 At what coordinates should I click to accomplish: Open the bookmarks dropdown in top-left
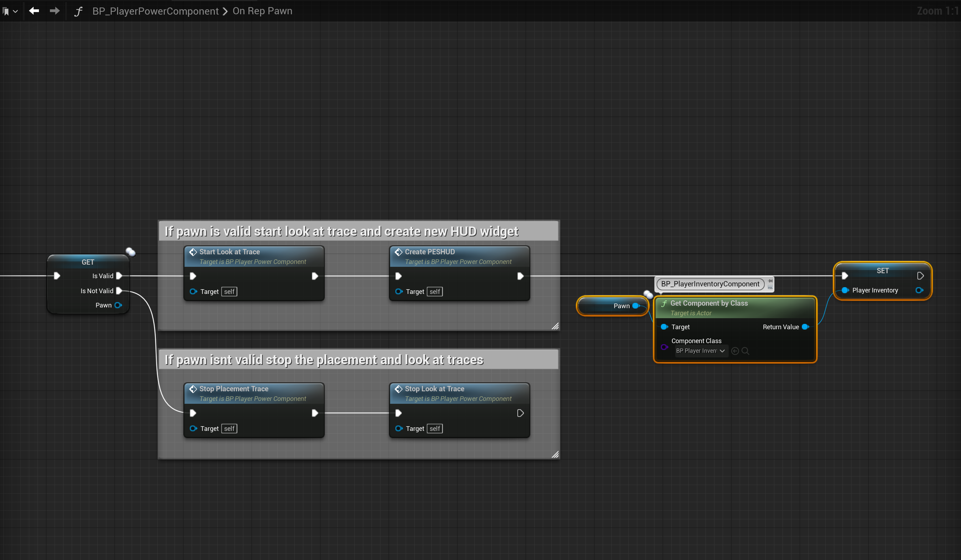tap(10, 11)
